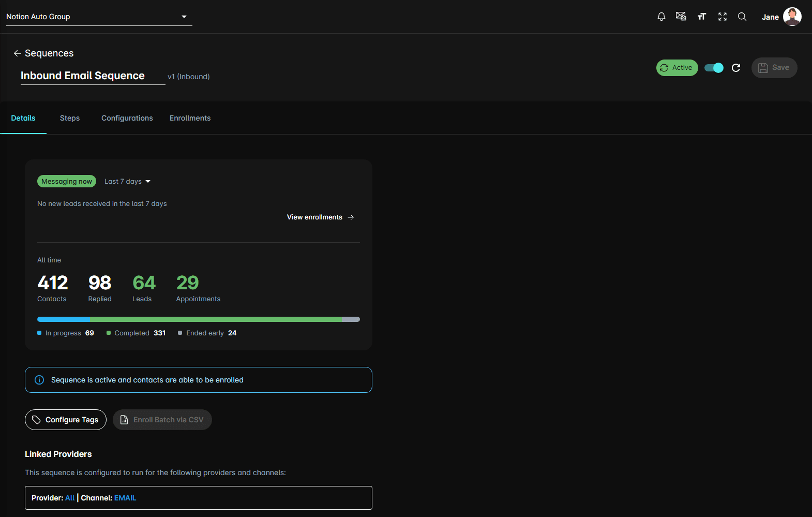This screenshot has width=812, height=517.
Task: Click the Channel EMAIL link
Action: click(x=125, y=498)
